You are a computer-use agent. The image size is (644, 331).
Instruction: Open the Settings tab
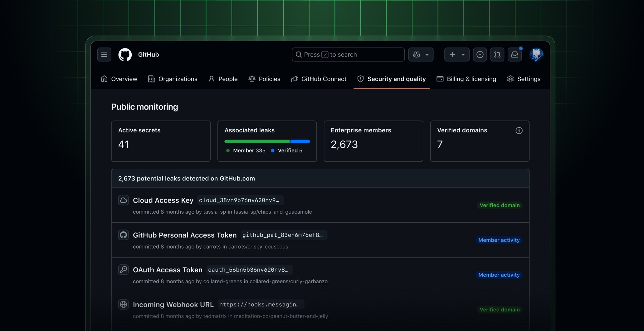[x=524, y=79]
